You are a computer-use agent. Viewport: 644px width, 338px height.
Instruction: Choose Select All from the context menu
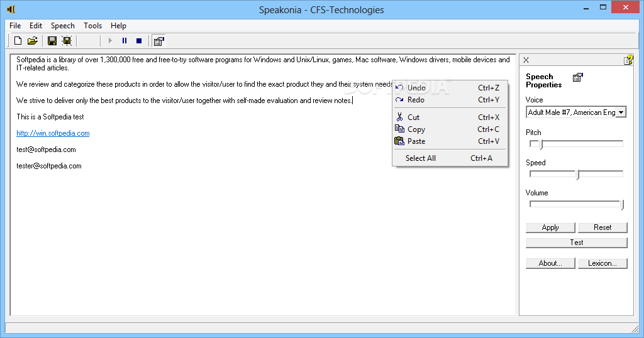pos(450,158)
